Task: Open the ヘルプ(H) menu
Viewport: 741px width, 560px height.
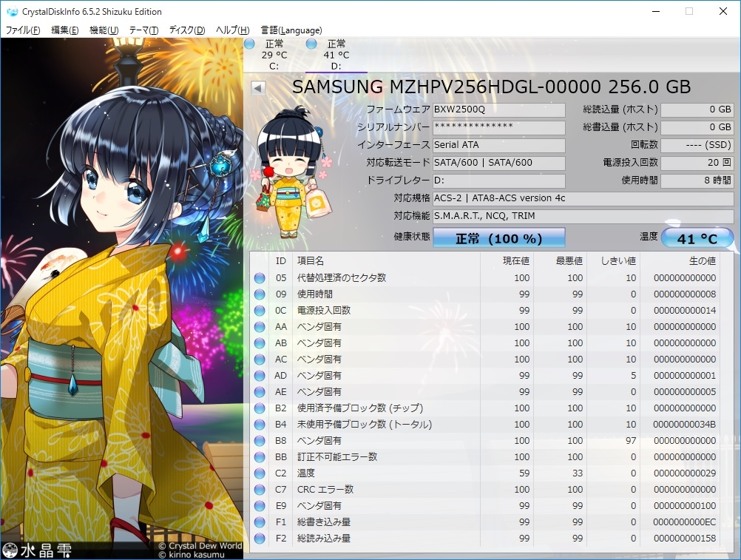Action: point(232,30)
